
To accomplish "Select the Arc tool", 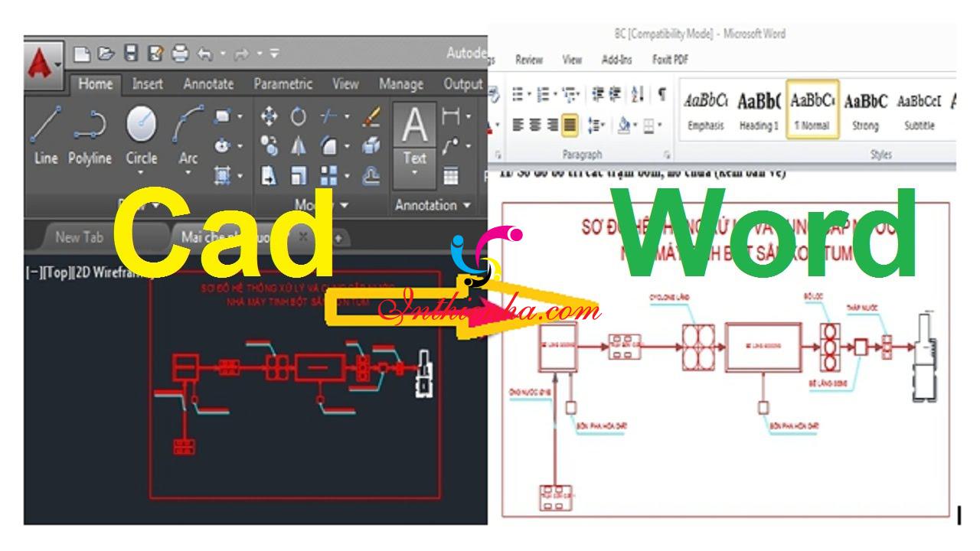I will click(x=188, y=135).
